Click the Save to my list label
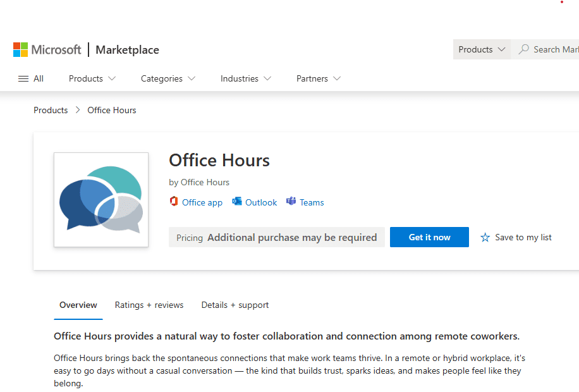 pyautogui.click(x=523, y=237)
